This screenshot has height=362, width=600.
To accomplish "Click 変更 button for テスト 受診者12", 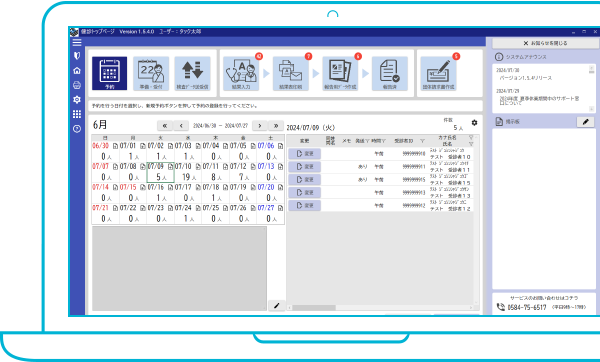I will (304, 205).
